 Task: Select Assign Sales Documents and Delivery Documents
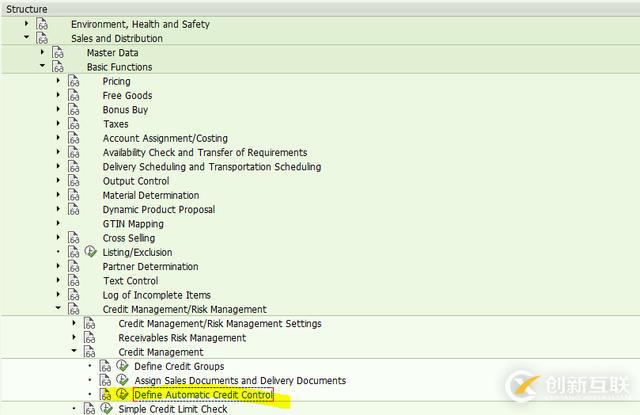pyautogui.click(x=240, y=381)
